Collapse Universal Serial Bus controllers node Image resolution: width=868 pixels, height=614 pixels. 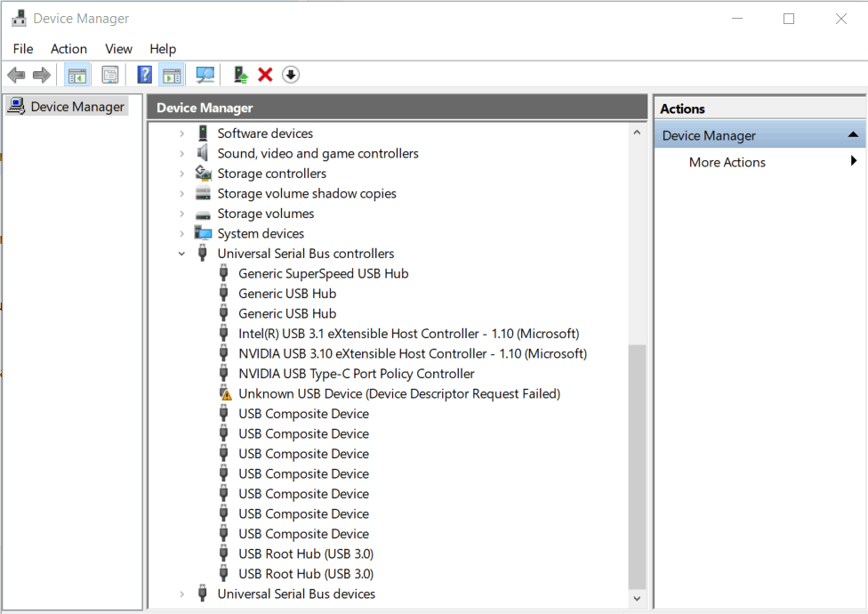click(181, 254)
